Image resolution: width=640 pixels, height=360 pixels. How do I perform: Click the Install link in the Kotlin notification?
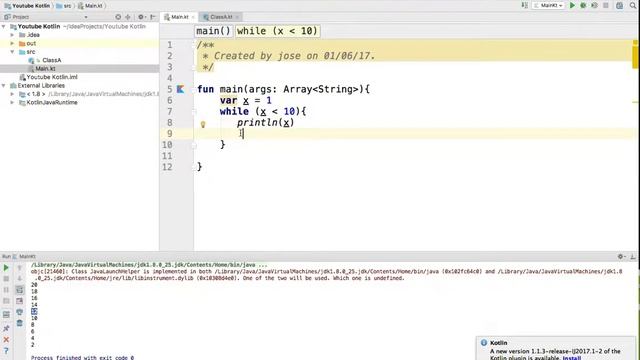pos(572,358)
